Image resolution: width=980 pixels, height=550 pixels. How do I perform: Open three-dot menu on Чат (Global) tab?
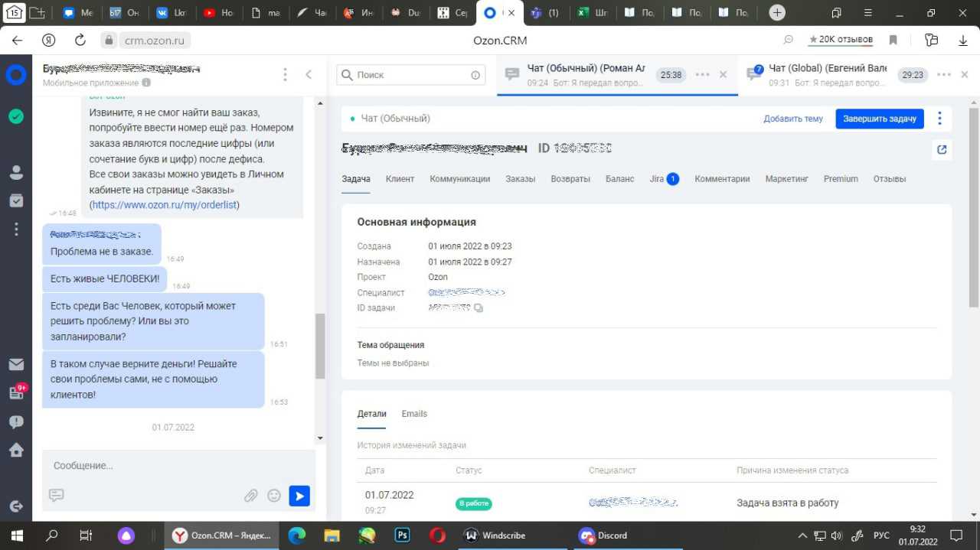click(944, 74)
